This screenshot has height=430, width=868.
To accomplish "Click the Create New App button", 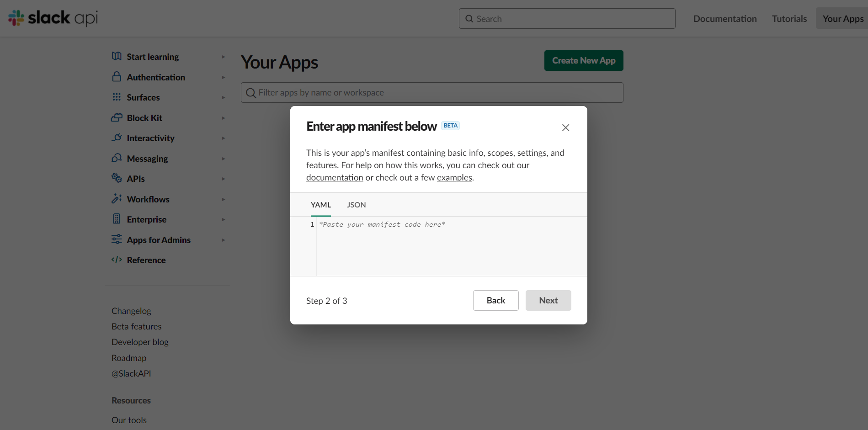I will tap(584, 60).
